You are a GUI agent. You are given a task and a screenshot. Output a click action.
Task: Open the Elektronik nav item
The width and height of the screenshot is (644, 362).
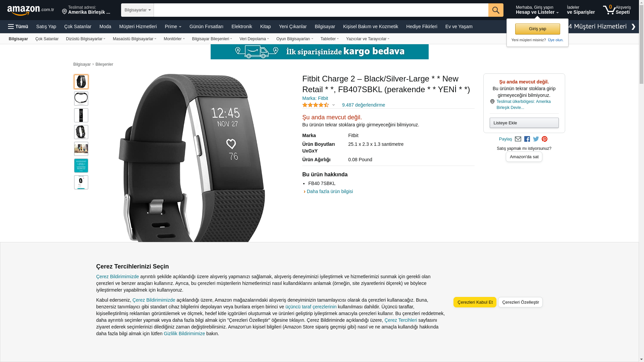pyautogui.click(x=241, y=26)
